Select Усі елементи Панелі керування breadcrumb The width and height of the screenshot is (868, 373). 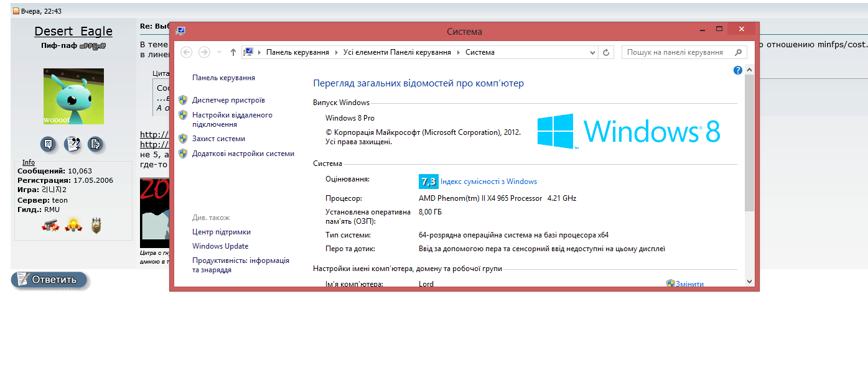click(x=397, y=53)
